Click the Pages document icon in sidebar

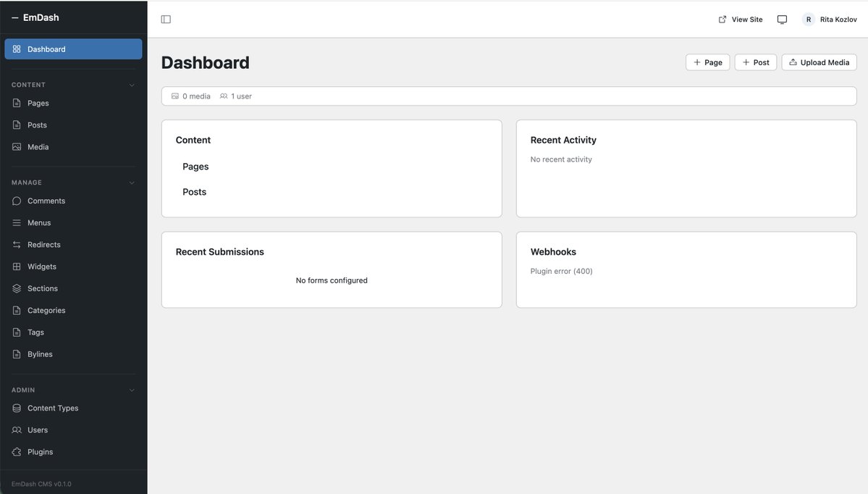click(x=17, y=103)
